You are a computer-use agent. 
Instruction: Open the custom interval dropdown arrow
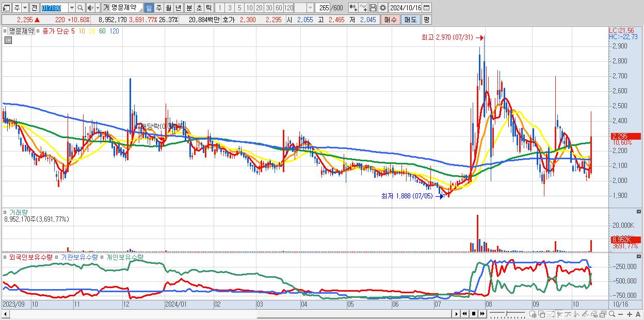310,8
